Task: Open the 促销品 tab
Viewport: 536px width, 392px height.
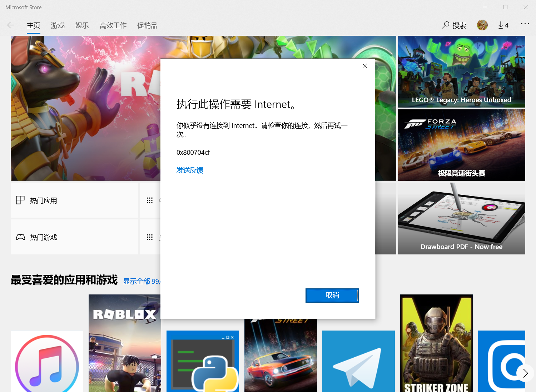Action: 147,25
